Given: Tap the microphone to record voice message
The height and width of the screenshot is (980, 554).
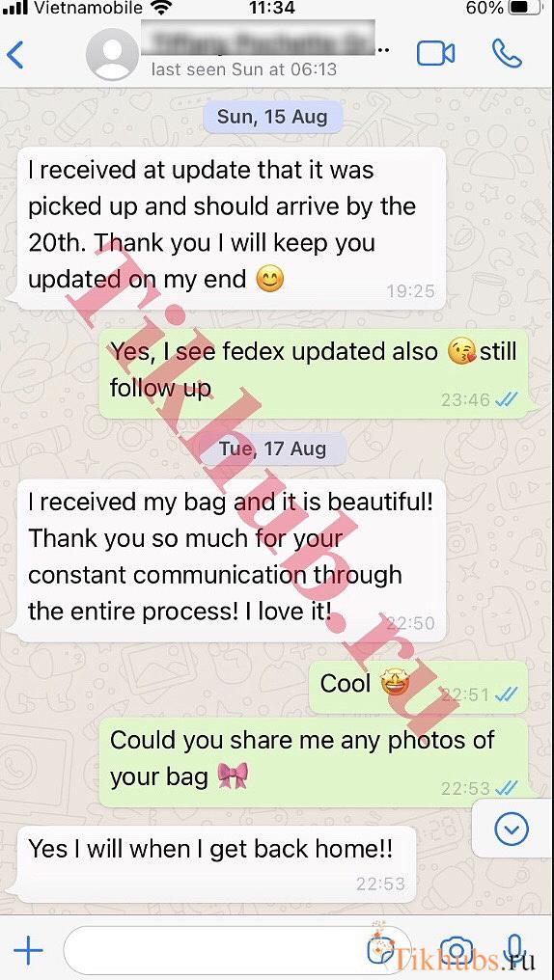Looking at the screenshot, I should (515, 951).
